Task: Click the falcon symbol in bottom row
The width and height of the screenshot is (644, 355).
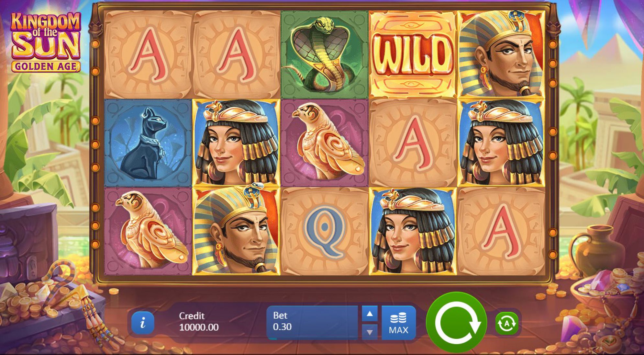Action: (x=148, y=231)
